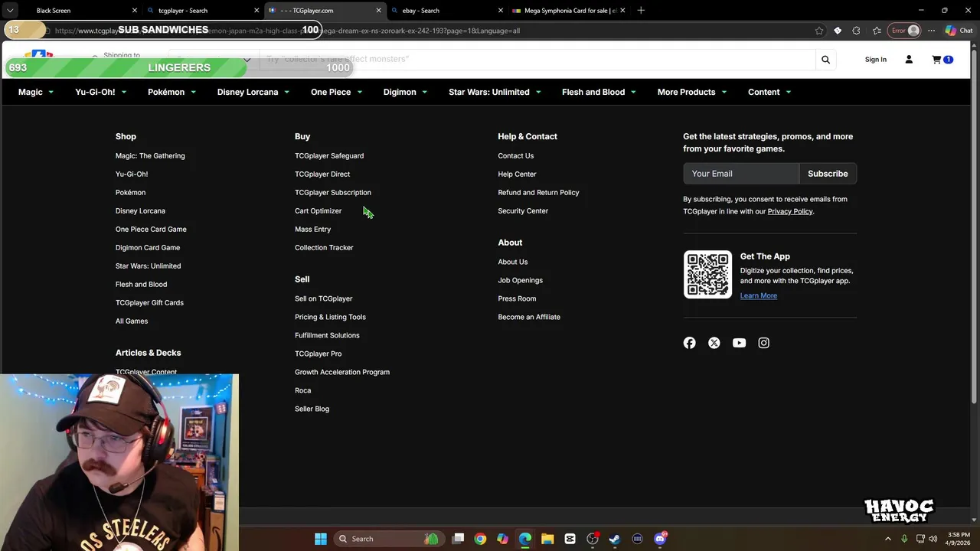This screenshot has width=980, height=551.
Task: Click the Sign In link
Action: 875,60
